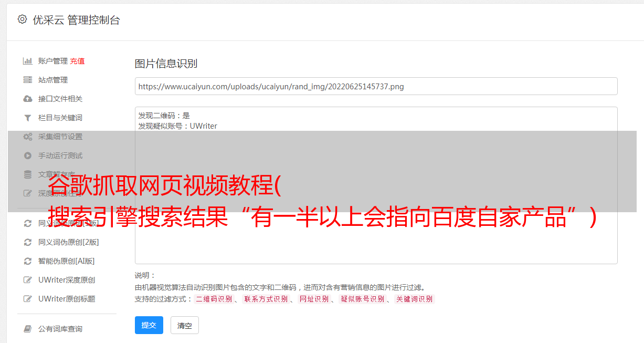644x343 pixels.
Task: Click the filter funnel icon for 栏目与关键词
Action: (x=28, y=118)
